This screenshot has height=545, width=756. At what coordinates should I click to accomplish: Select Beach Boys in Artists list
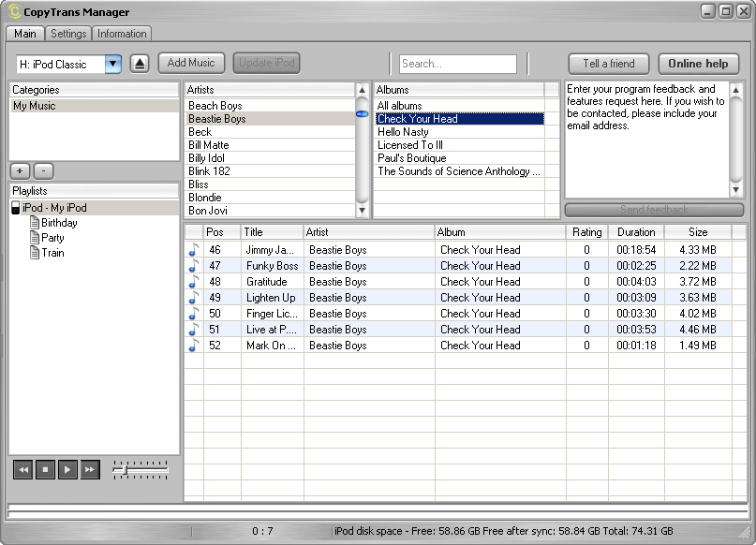[x=270, y=106]
